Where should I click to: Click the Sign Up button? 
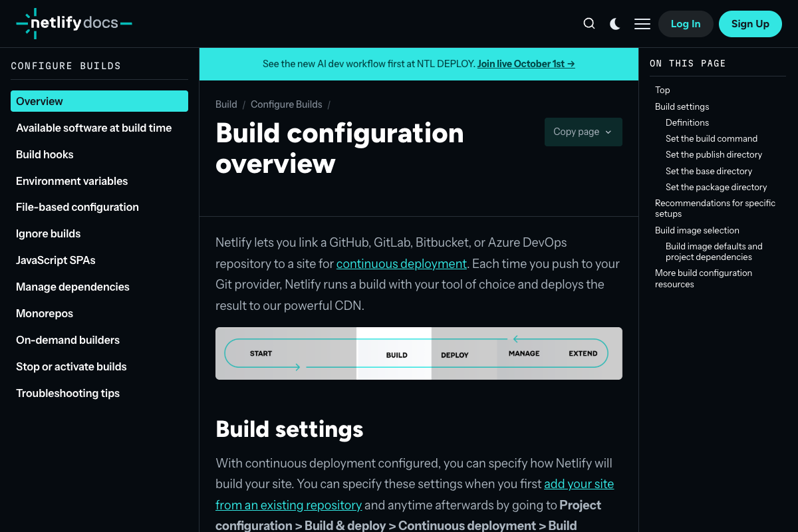click(750, 24)
